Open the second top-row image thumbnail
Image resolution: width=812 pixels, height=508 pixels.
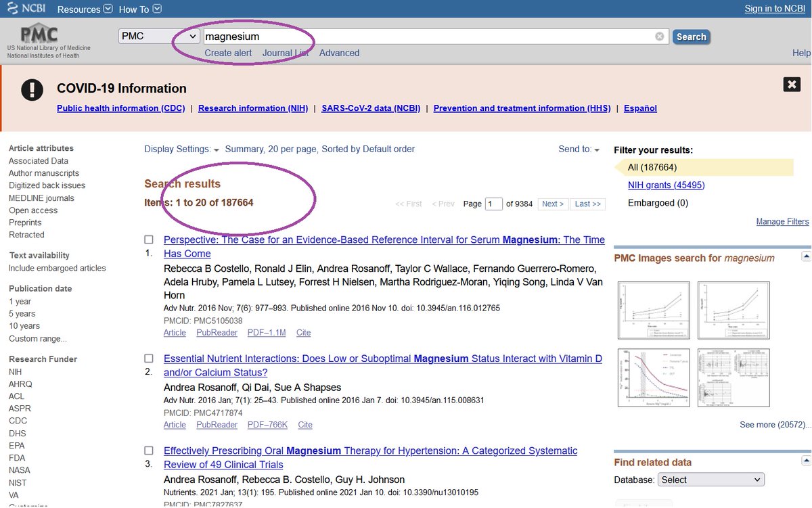click(733, 310)
